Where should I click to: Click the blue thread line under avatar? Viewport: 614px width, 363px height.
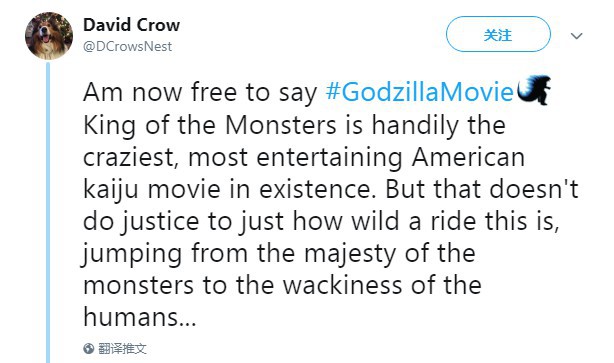[x=48, y=212]
